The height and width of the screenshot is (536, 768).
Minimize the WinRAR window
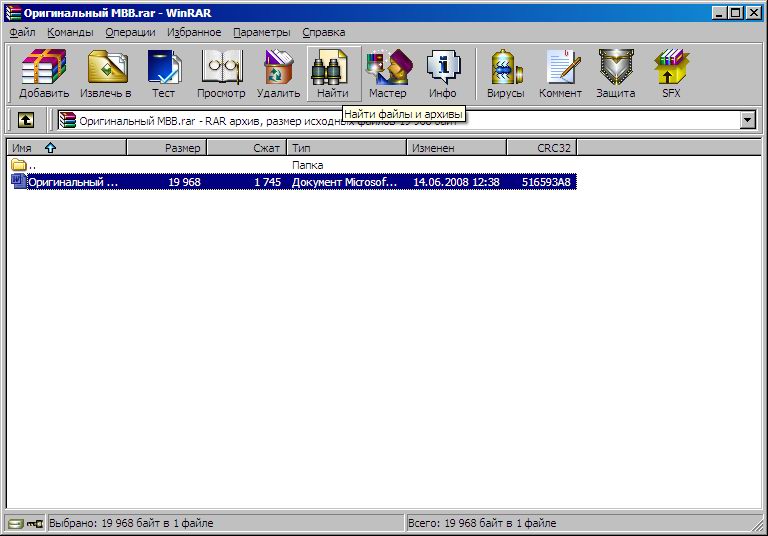[719, 13]
